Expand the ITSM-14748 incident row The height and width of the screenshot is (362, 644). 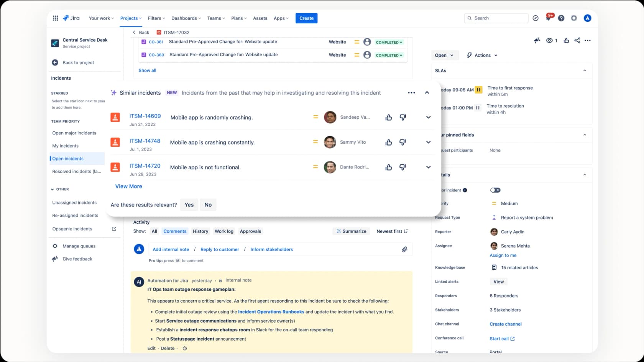tap(429, 143)
